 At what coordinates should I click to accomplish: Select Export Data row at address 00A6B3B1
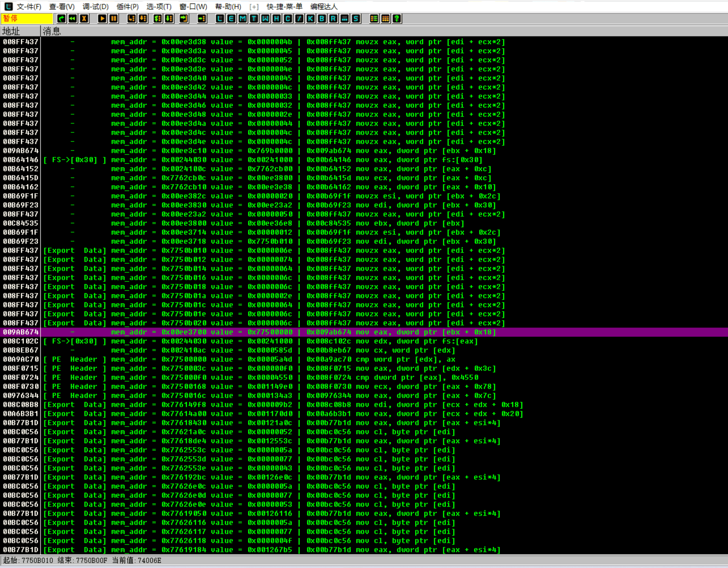(364, 414)
